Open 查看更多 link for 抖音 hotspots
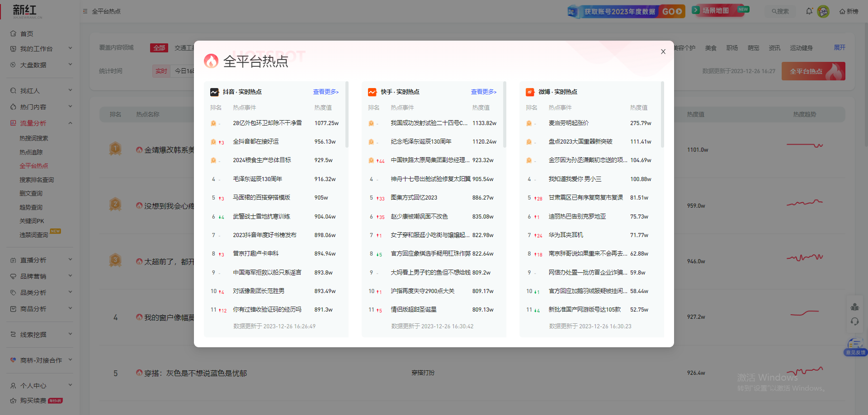Screen dimensions: 868x415 [325, 92]
